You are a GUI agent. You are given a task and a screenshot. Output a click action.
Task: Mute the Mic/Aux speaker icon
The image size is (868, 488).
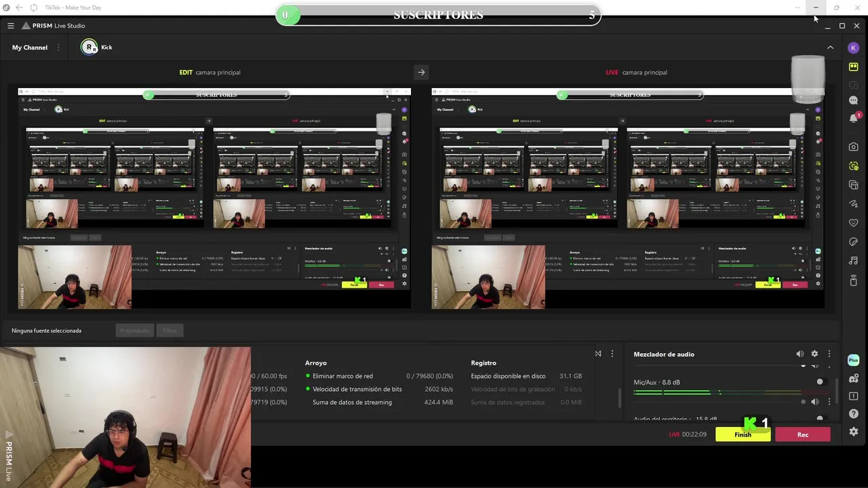click(814, 402)
